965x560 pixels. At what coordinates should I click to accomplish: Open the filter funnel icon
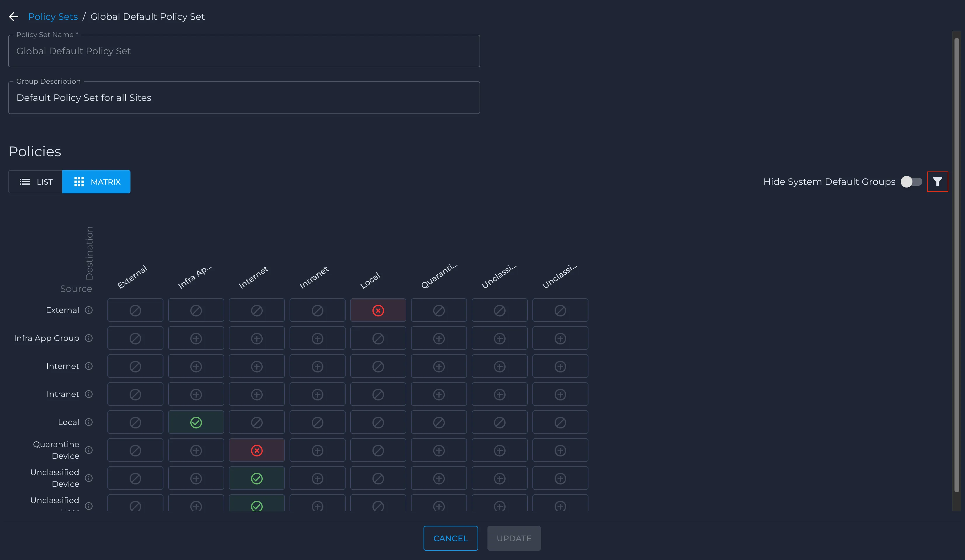pos(937,182)
